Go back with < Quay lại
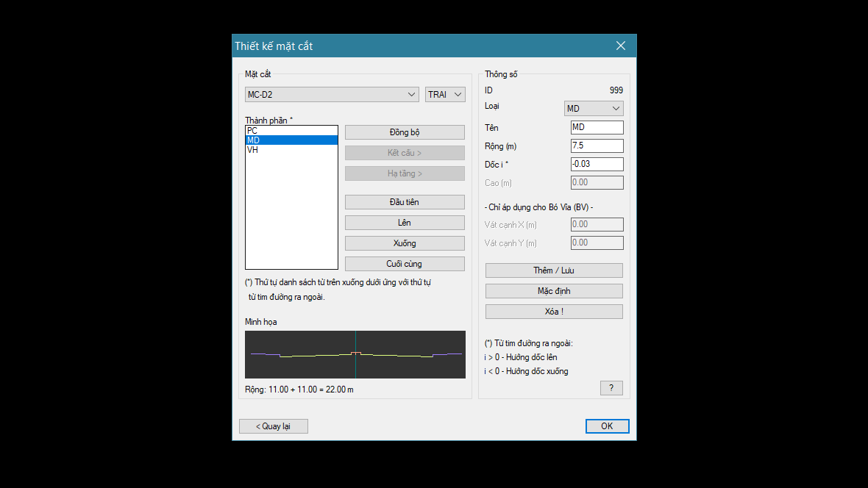 click(274, 426)
